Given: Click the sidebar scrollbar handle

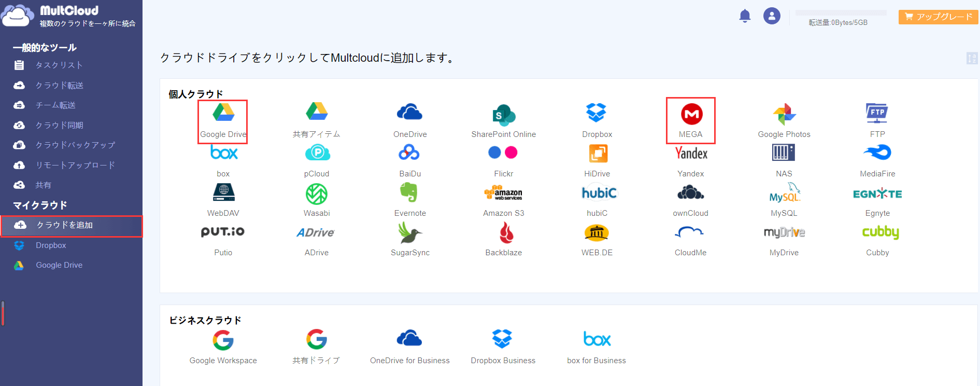Looking at the screenshot, I should 3,313.
